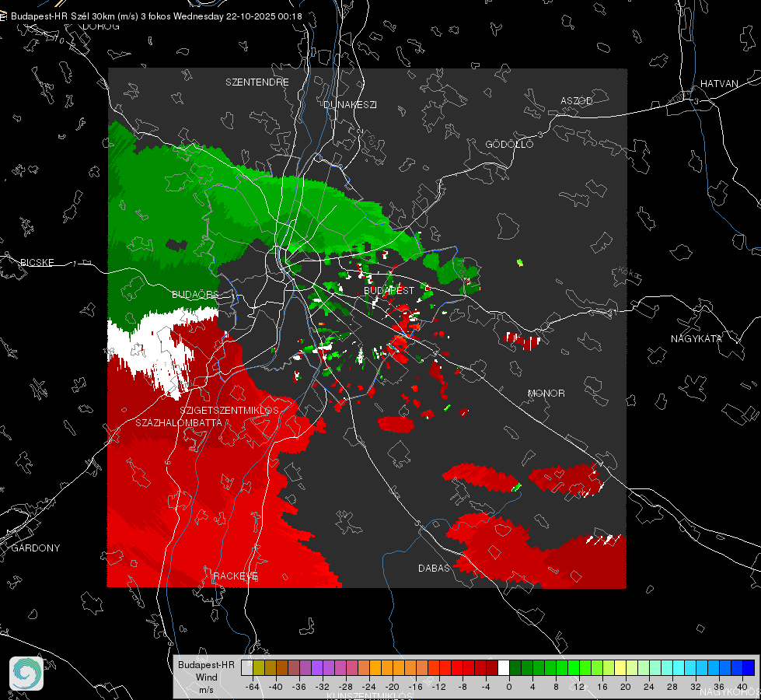Click the RACKEVE map label
The width and height of the screenshot is (761, 700).
click(x=236, y=576)
